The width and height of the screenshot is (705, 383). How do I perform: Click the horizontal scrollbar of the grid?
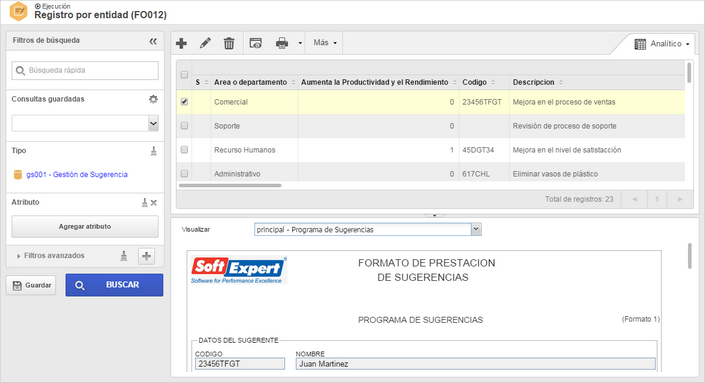click(230, 185)
